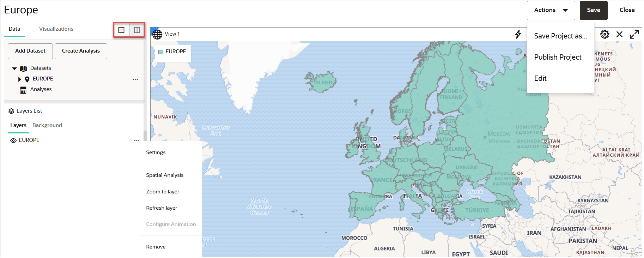
Task: Select the Layers tab
Action: click(x=18, y=125)
